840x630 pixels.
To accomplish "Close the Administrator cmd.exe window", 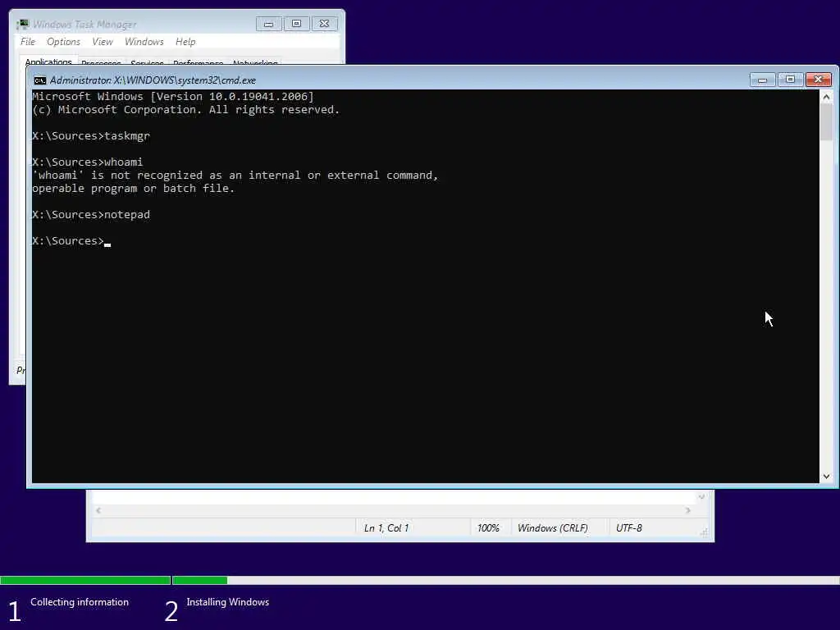I will point(818,80).
